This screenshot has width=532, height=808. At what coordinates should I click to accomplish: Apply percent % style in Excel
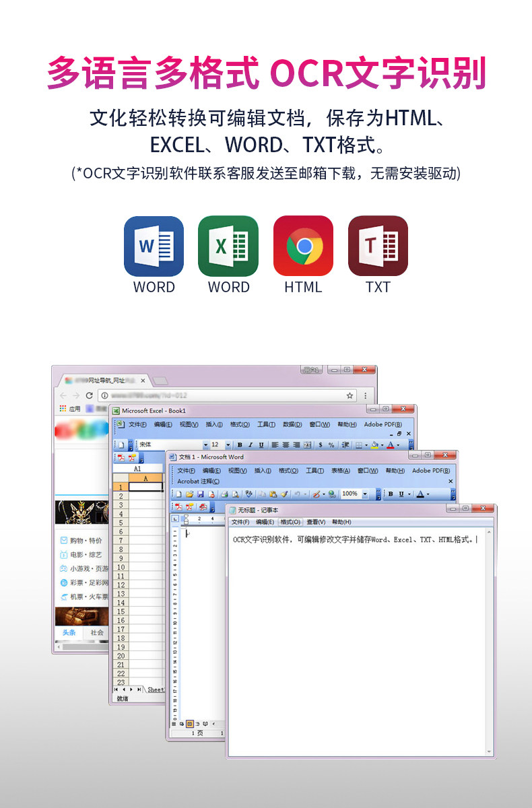(x=331, y=445)
